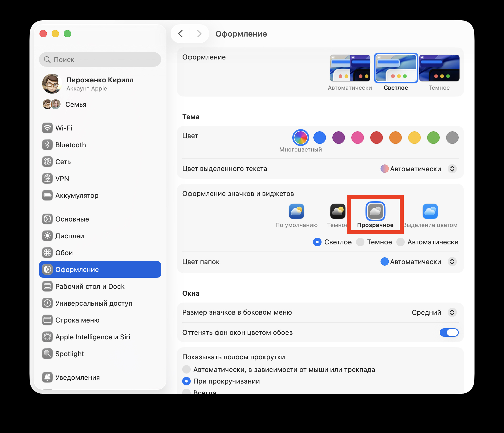Viewport: 504px width, 433px height.
Task: Open the Семья family settings
Action: [x=76, y=104]
